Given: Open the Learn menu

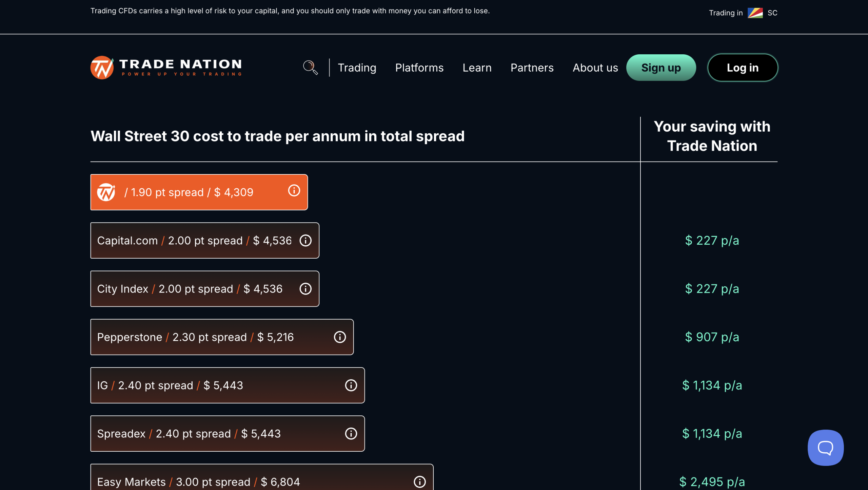Looking at the screenshot, I should coord(477,68).
